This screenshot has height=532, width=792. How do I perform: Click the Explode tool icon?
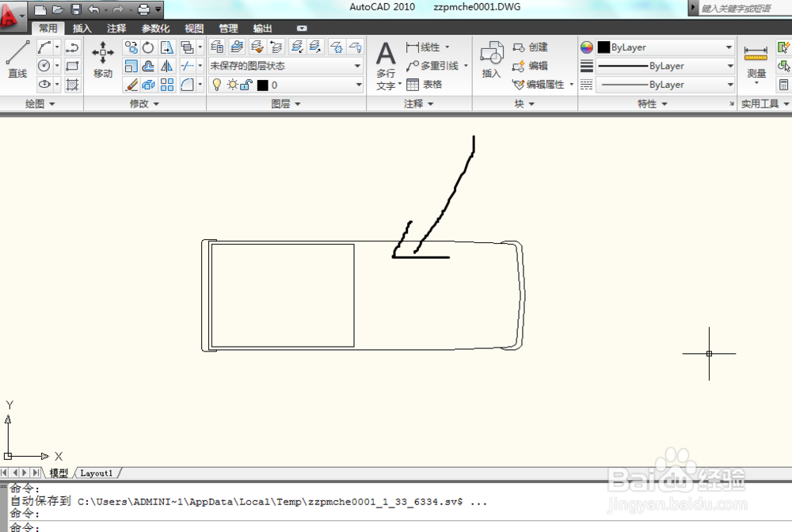pyautogui.click(x=148, y=85)
